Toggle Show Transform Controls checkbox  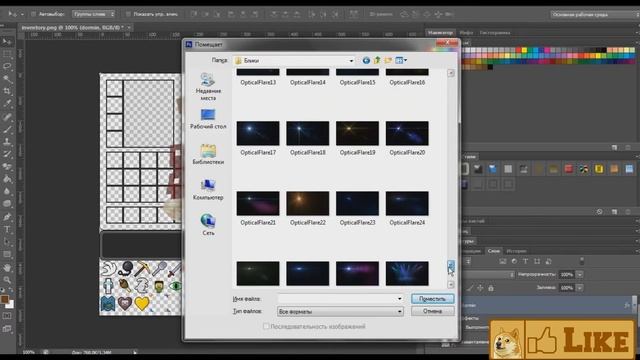128,14
